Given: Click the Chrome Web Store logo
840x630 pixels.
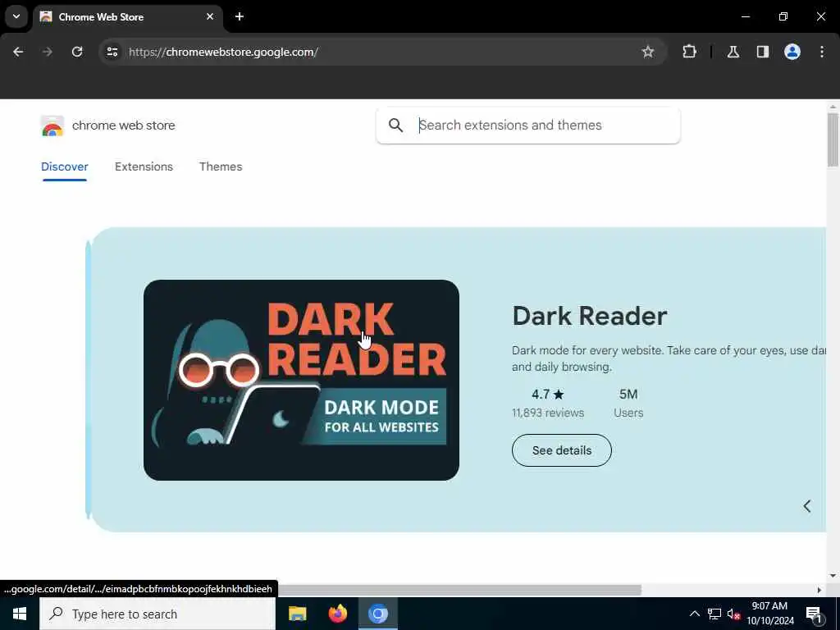Looking at the screenshot, I should [52, 126].
